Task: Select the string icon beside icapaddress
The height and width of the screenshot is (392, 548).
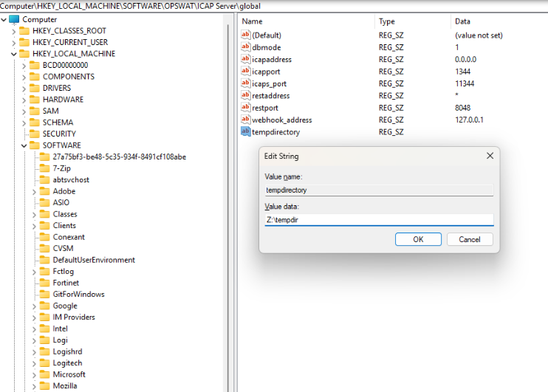Action: click(x=246, y=59)
